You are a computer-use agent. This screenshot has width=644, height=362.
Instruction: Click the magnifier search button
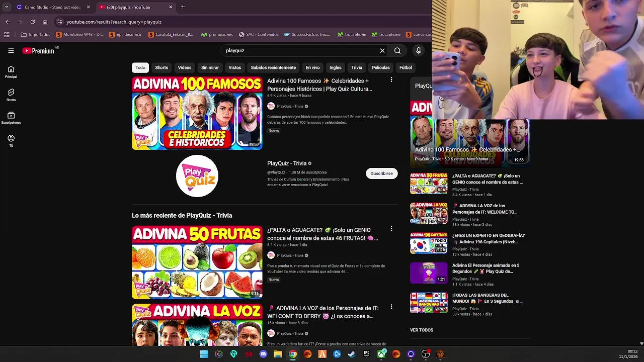point(397,51)
